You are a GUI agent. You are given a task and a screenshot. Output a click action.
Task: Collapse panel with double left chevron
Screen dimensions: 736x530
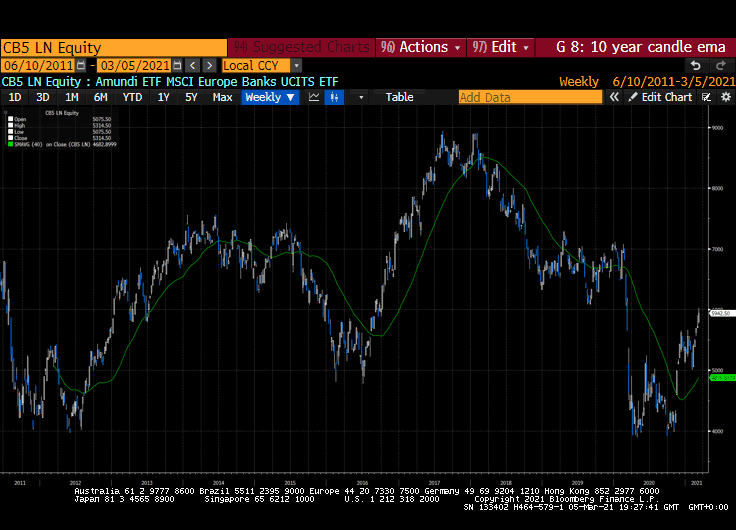point(615,97)
